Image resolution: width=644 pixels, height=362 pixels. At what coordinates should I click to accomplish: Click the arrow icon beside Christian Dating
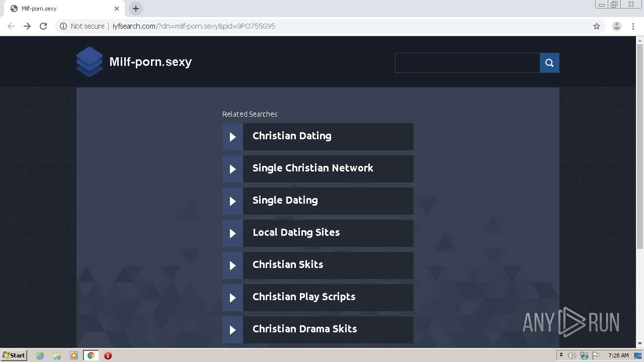pos(232,137)
